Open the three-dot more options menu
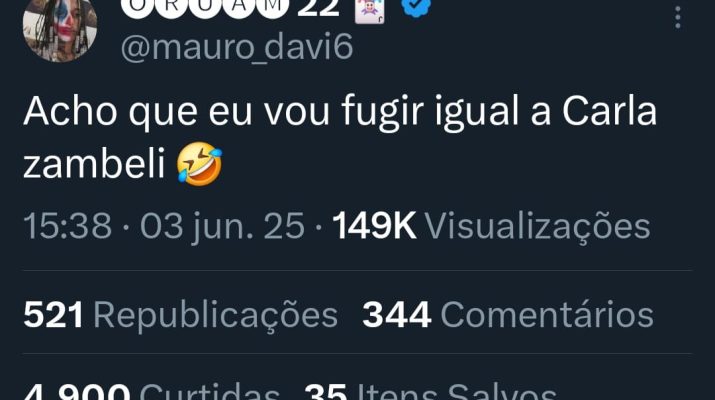The image size is (715, 400). (678, 17)
